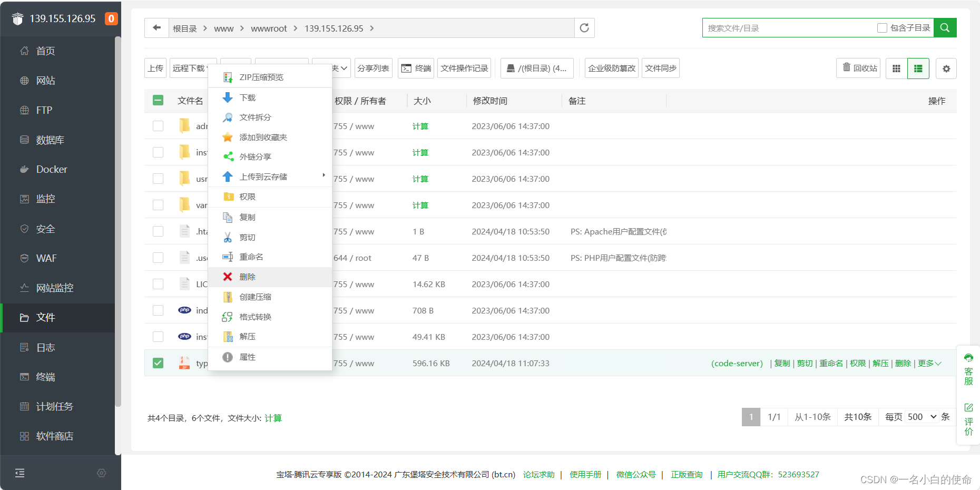Screen dimensions: 980x490
Task: Choose Permissions in the context menu
Action: coord(270,197)
